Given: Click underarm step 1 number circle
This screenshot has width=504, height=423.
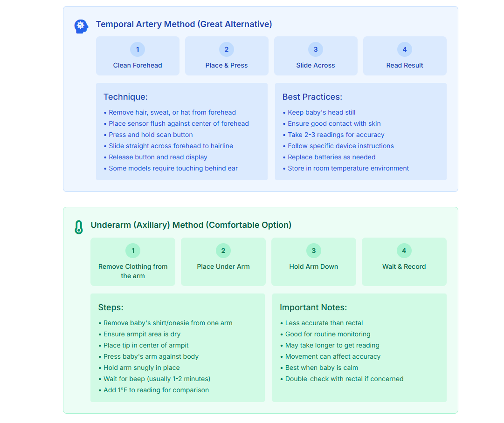Looking at the screenshot, I should (x=133, y=251).
